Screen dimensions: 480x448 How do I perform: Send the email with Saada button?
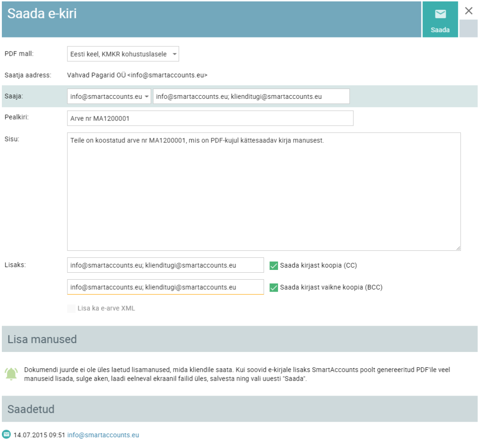coord(440,19)
